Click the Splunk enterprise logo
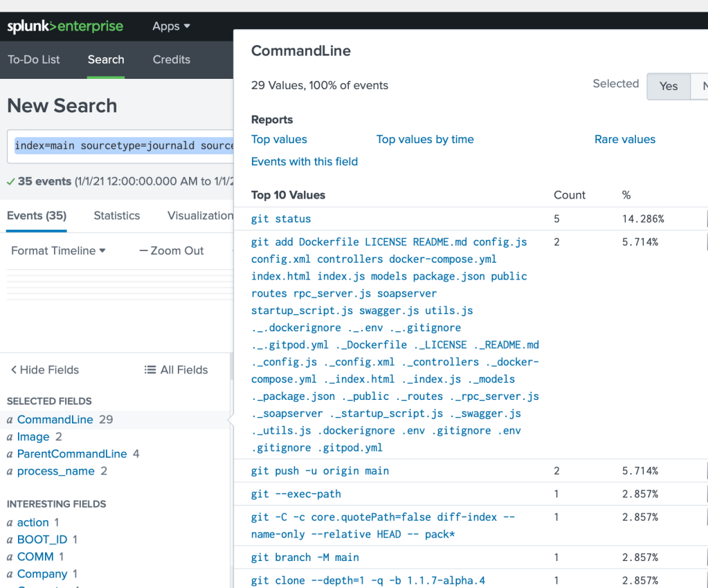Viewport: 708px width, 588px height. (x=65, y=27)
